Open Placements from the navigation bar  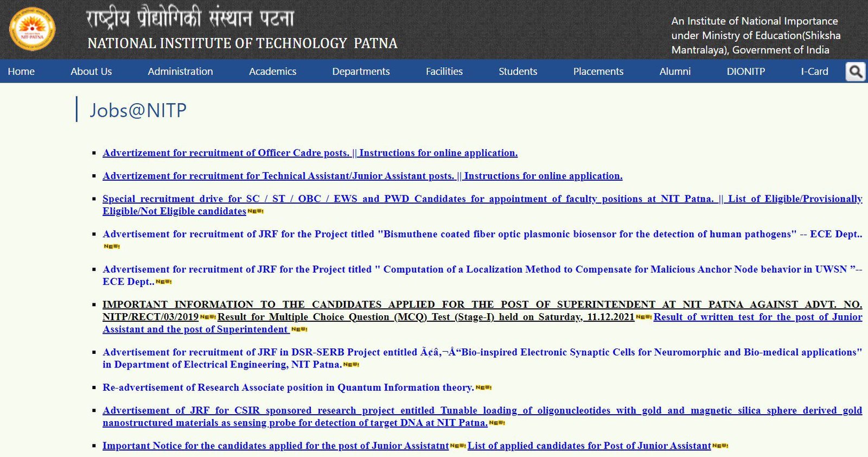(x=598, y=72)
